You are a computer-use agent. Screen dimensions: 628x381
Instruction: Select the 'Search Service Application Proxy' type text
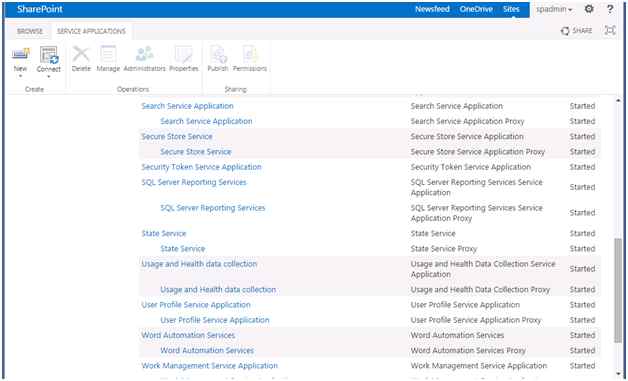click(467, 121)
